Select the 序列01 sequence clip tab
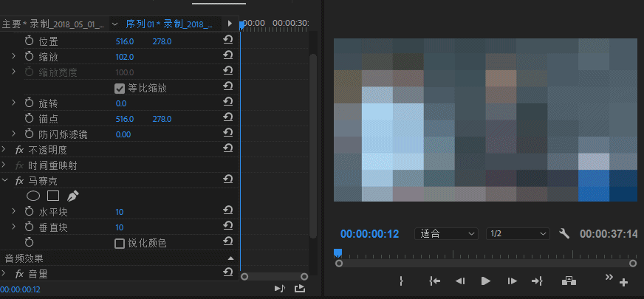Viewport: 644px width, 299px height. click(x=168, y=24)
